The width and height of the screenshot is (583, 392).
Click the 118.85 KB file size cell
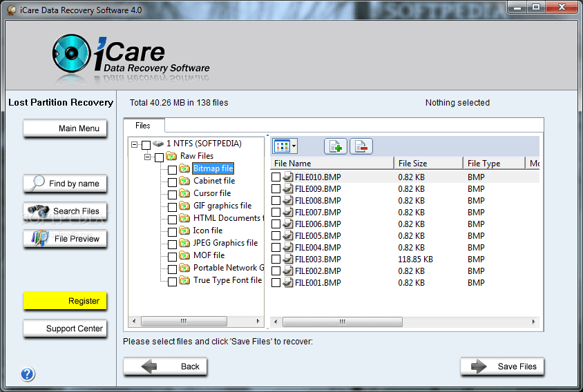[415, 259]
